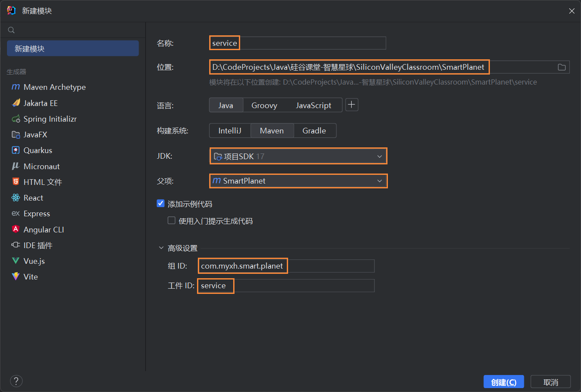
Task: Click the IDE plugin icon
Action: coord(16,245)
